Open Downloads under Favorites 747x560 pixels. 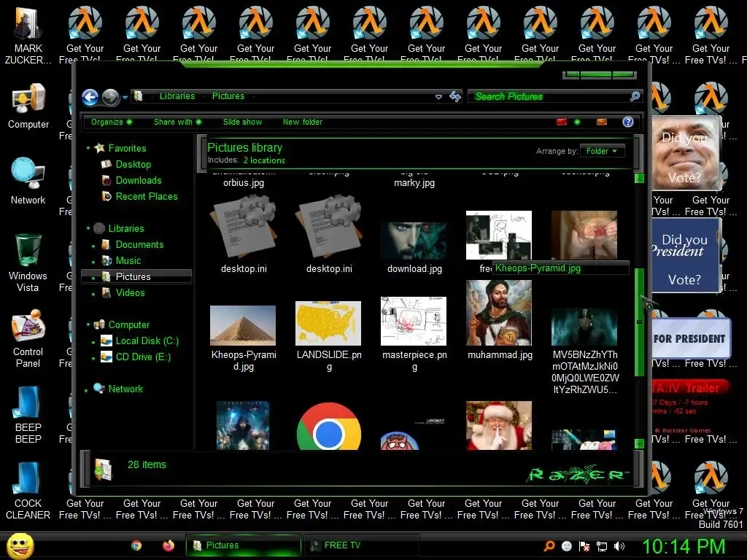point(138,181)
